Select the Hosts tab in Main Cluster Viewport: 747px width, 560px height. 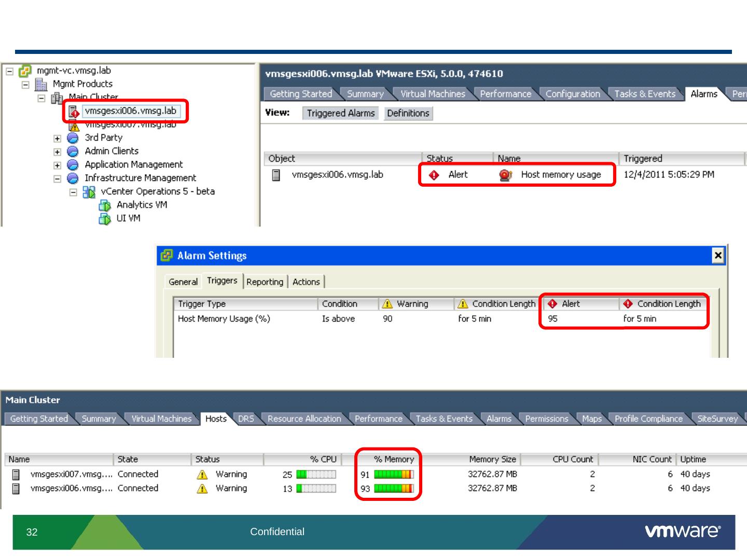coord(216,418)
